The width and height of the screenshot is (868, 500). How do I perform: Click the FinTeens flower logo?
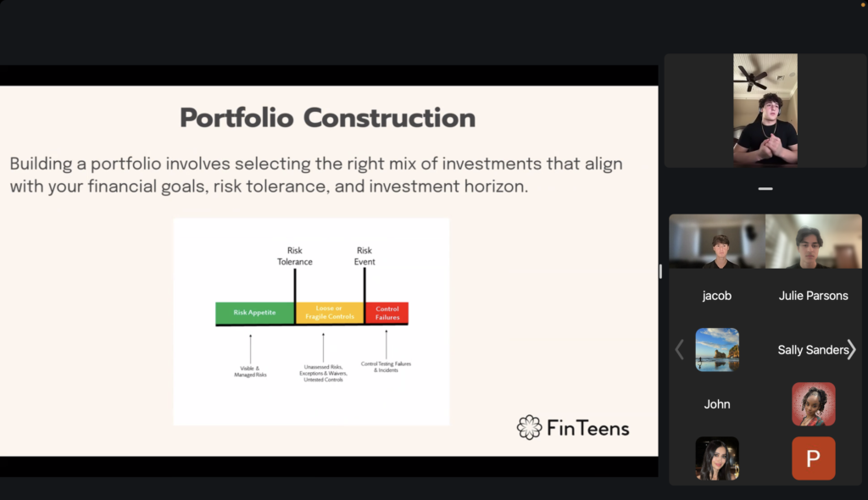point(529,427)
